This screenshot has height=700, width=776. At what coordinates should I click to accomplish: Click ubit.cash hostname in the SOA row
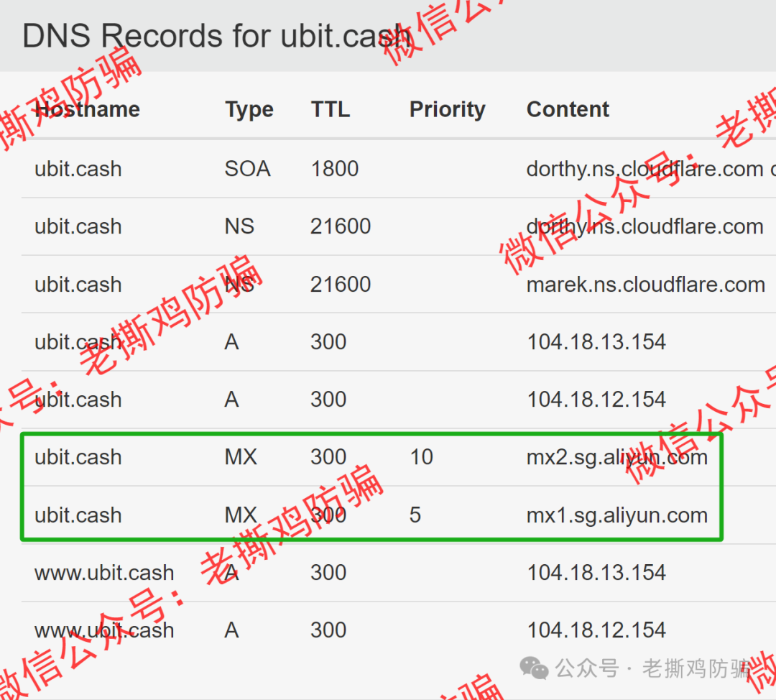[x=78, y=170]
